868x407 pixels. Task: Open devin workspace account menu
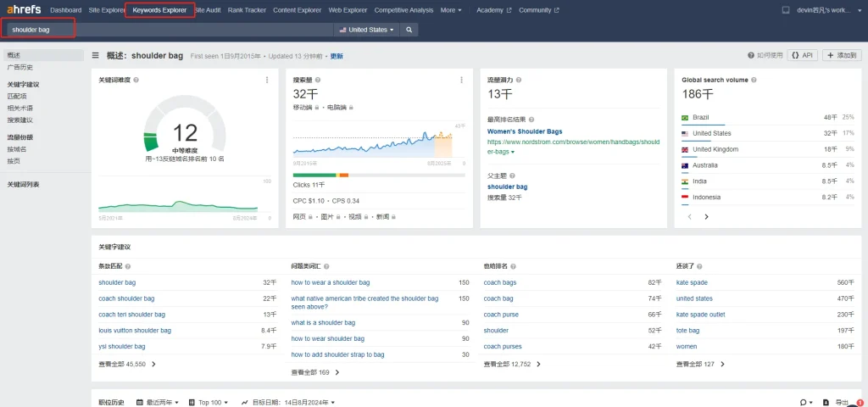(829, 10)
